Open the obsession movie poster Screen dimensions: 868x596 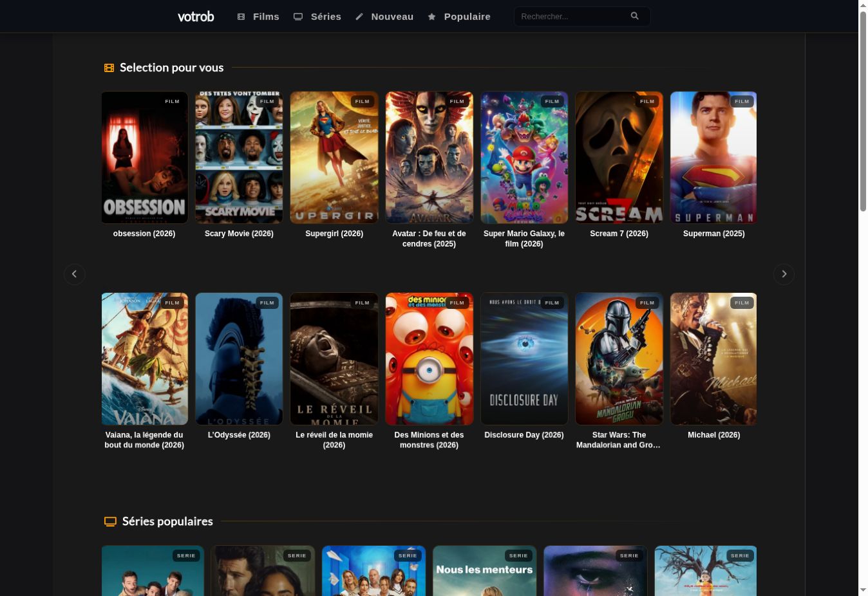144,158
